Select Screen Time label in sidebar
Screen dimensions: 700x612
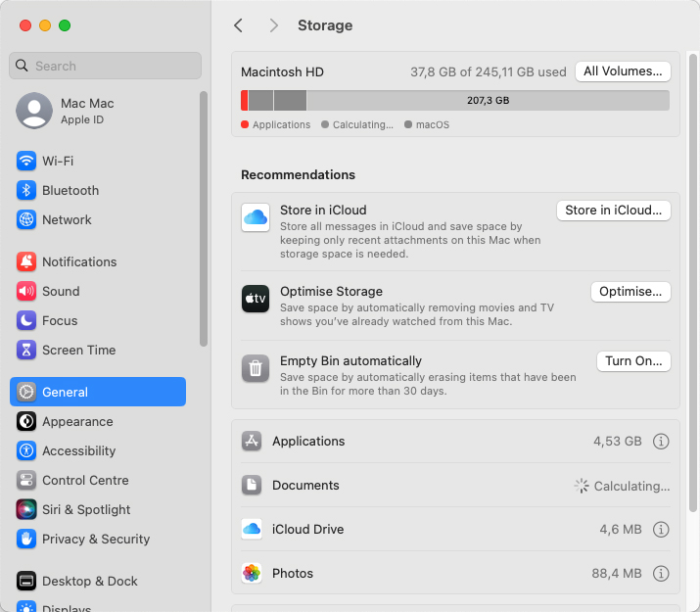79,350
